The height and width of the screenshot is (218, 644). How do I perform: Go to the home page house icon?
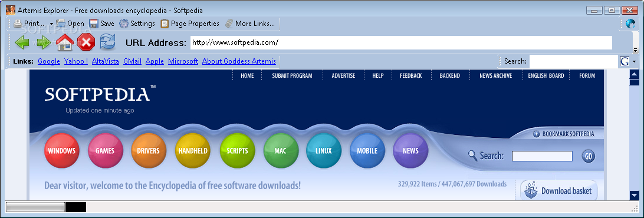click(64, 42)
